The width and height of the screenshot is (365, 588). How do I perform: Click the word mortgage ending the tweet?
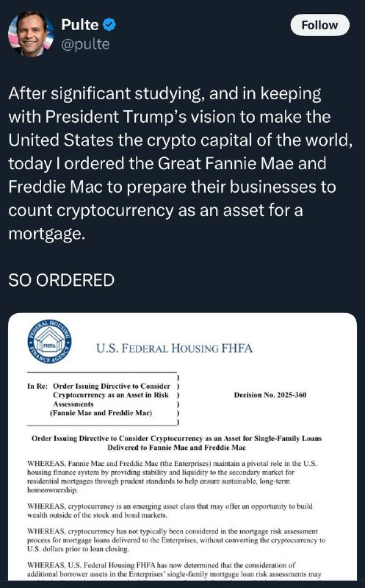point(45,234)
